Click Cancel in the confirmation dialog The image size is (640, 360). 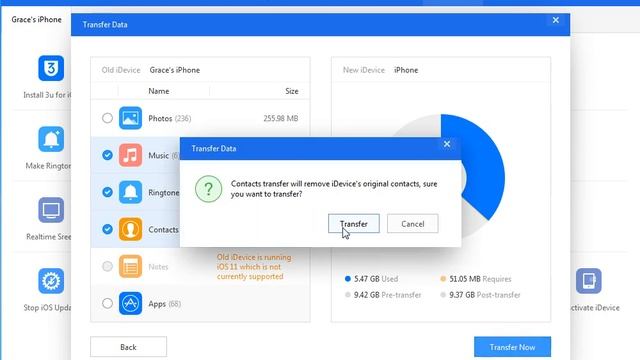coord(413,224)
